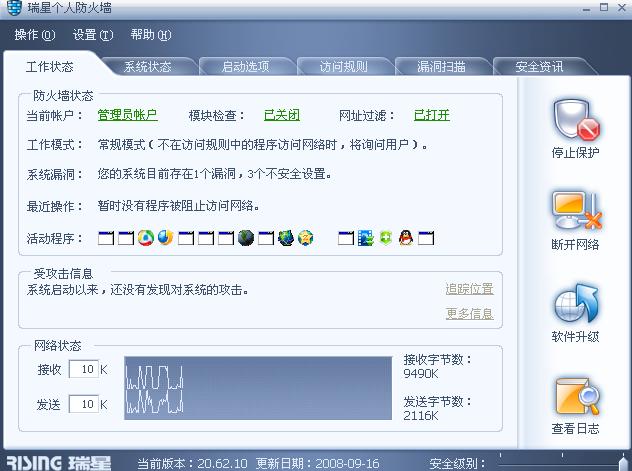Click the 断开网络 computer icon
The image size is (632, 471).
(x=576, y=212)
